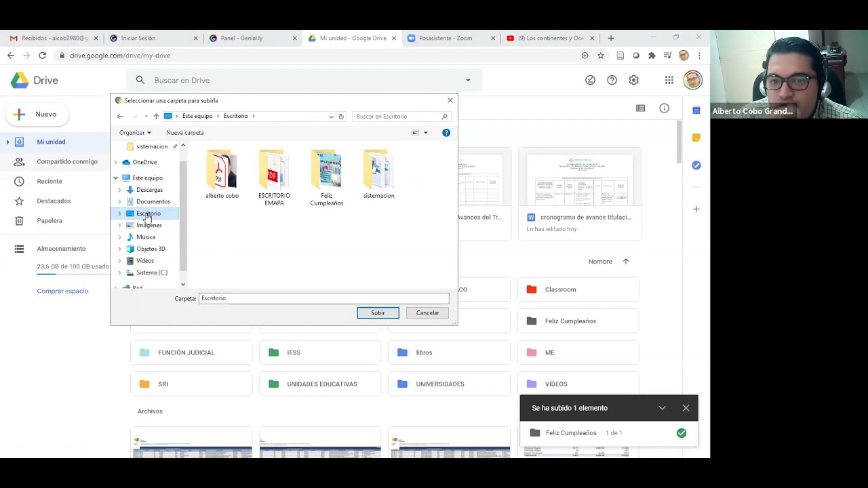
Task: Open Drive search options dropdown arrow
Action: pos(468,80)
